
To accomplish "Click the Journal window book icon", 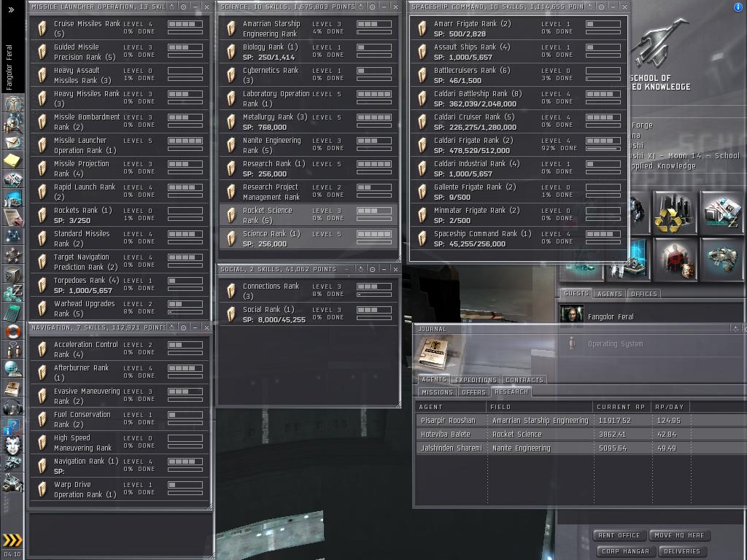I will [x=433, y=353].
